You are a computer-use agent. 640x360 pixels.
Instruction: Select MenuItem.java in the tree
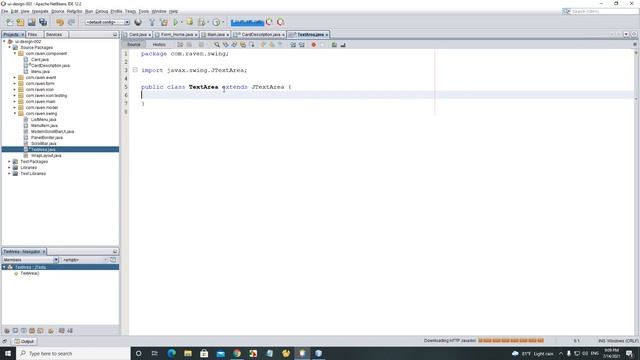(44, 125)
